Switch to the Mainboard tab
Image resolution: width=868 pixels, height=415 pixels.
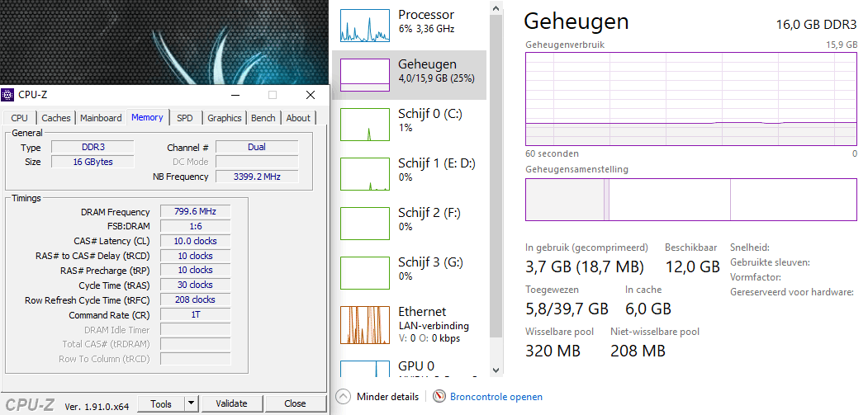coord(101,118)
